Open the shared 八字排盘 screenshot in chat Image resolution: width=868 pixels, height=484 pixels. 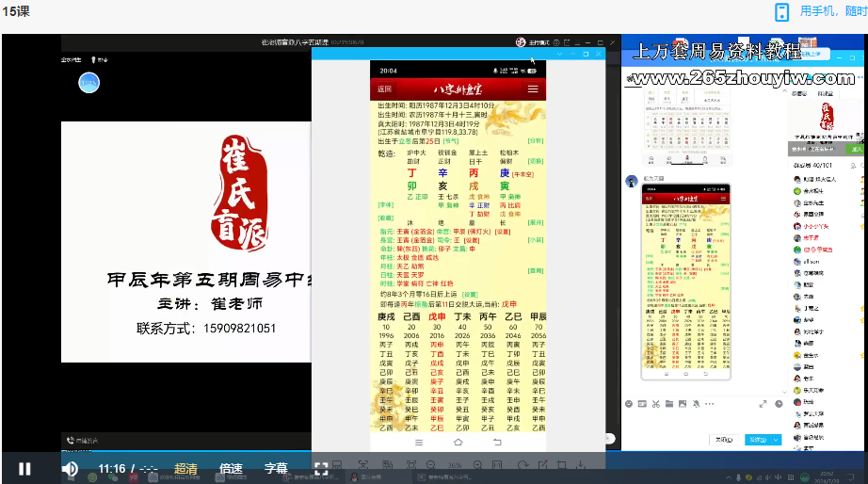click(x=685, y=282)
